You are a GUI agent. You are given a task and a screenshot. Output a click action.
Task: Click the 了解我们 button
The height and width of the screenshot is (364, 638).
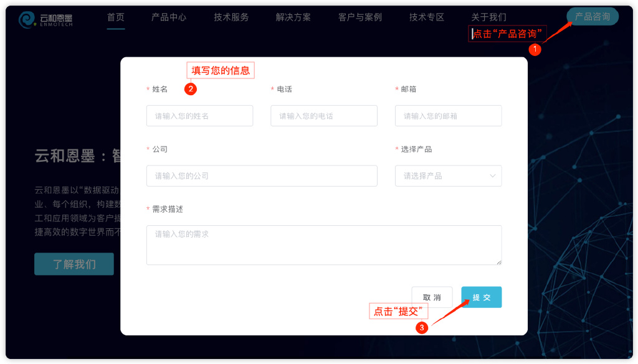[x=74, y=264]
